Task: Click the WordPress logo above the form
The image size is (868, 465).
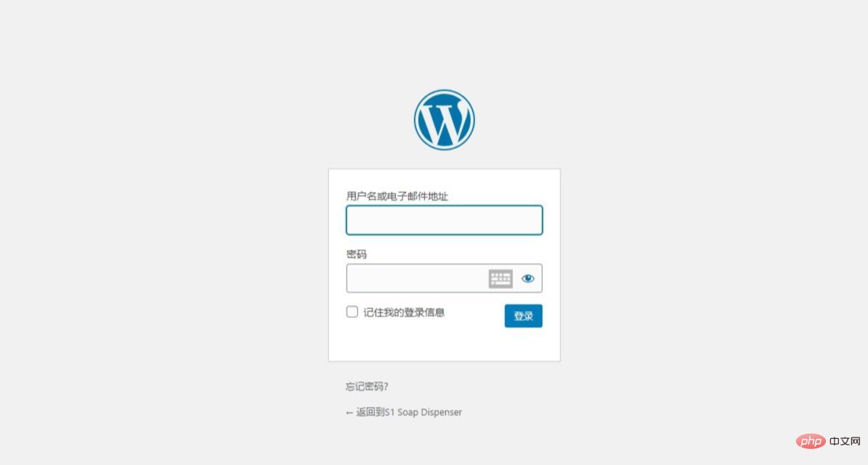Action: point(444,120)
